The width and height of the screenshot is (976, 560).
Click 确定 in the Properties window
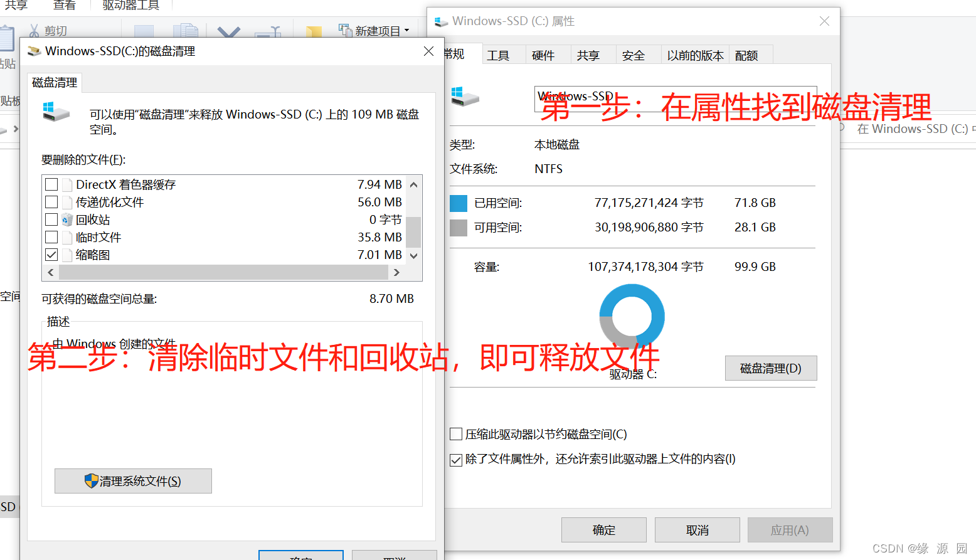point(604,530)
